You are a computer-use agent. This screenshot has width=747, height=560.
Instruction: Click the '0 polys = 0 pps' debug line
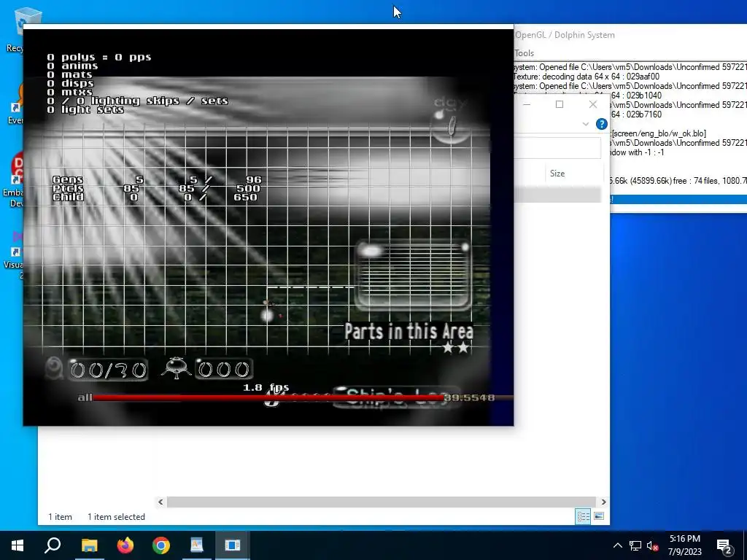coord(99,57)
